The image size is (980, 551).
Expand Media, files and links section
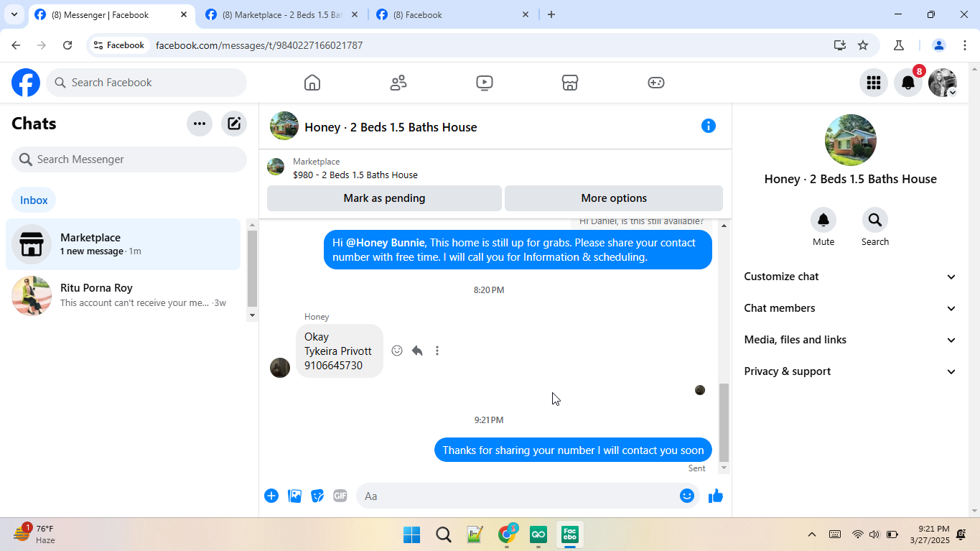point(851,340)
